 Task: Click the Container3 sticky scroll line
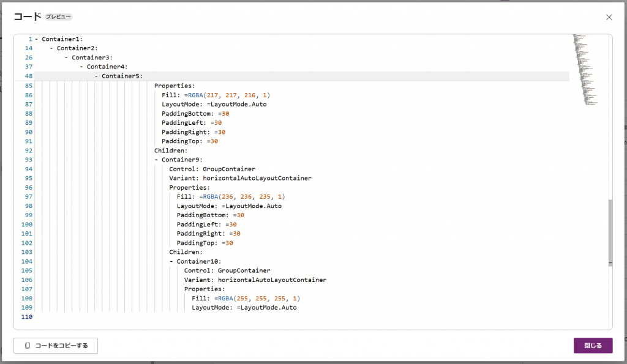92,58
